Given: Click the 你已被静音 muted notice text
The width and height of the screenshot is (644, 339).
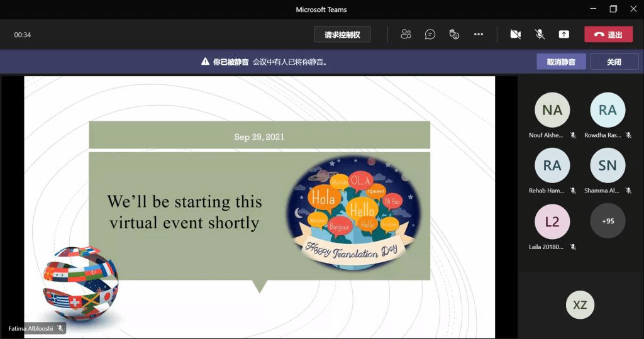Looking at the screenshot, I should [x=231, y=62].
